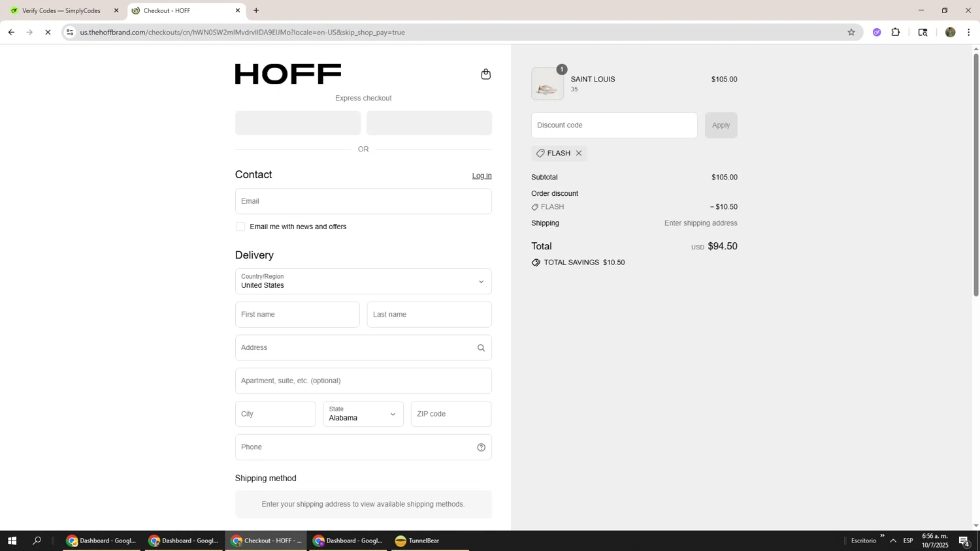The width and height of the screenshot is (980, 551).
Task: View site information icon in address bar
Action: (70, 32)
